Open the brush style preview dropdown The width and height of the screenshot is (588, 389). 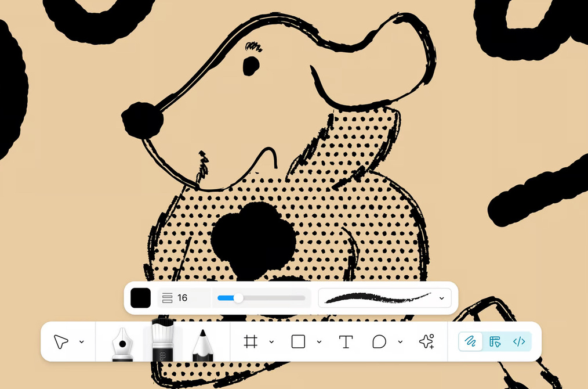pyautogui.click(x=384, y=298)
